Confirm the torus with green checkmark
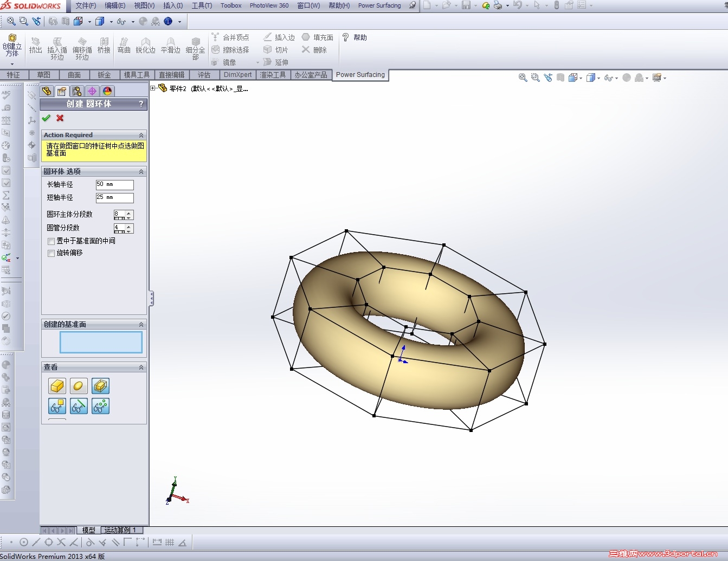The width and height of the screenshot is (728, 561). pos(46,118)
